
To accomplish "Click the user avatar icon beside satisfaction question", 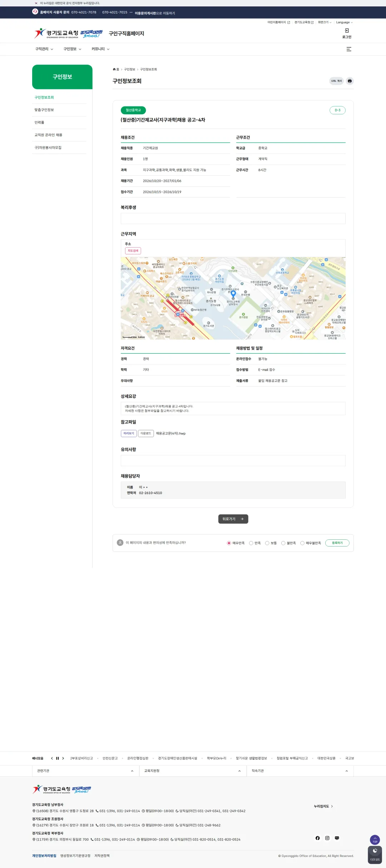I will tap(120, 543).
